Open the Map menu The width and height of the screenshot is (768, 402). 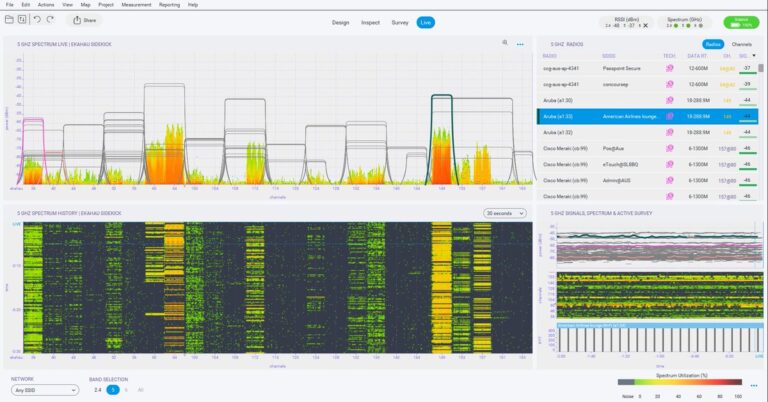pyautogui.click(x=85, y=5)
